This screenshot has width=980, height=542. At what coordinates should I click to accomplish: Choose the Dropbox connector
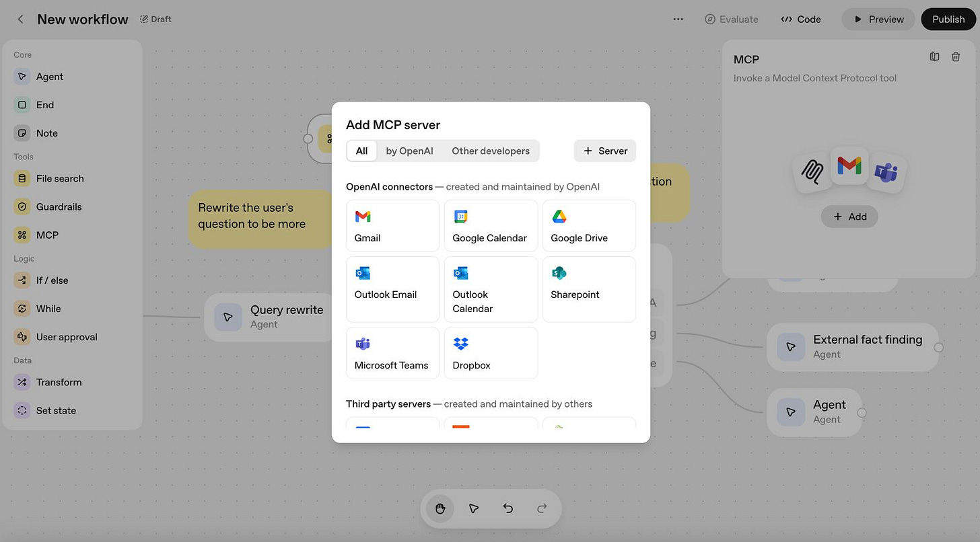click(x=491, y=353)
